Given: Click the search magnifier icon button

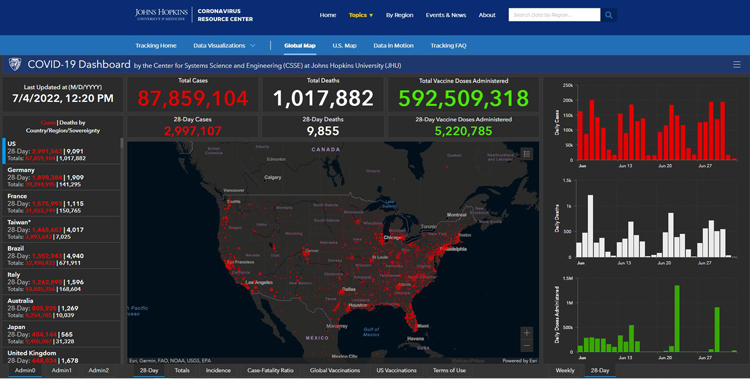Looking at the screenshot, I should [608, 15].
